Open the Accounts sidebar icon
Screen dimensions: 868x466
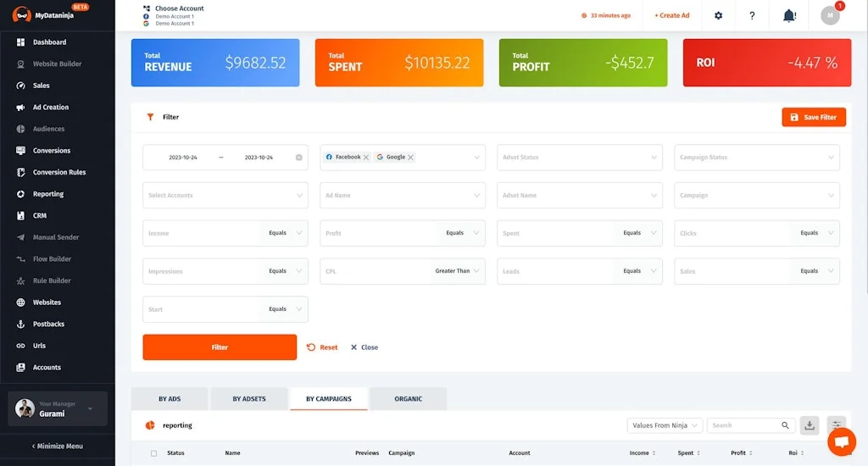click(20, 368)
